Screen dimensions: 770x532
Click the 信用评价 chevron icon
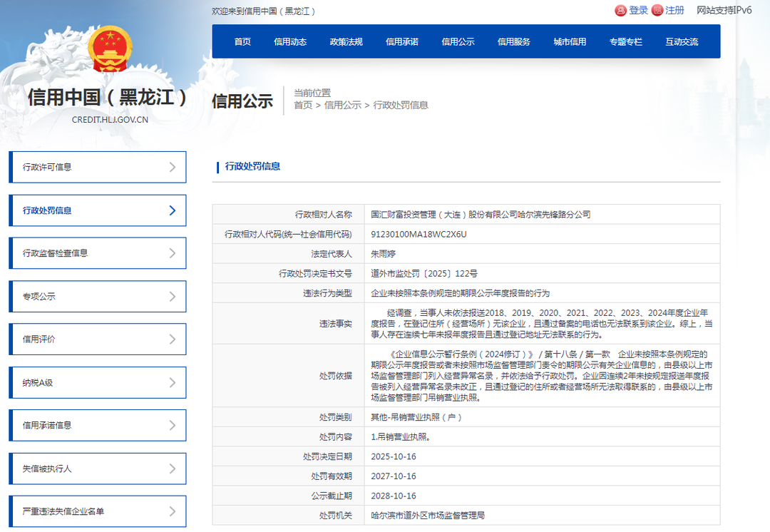pyautogui.click(x=173, y=339)
